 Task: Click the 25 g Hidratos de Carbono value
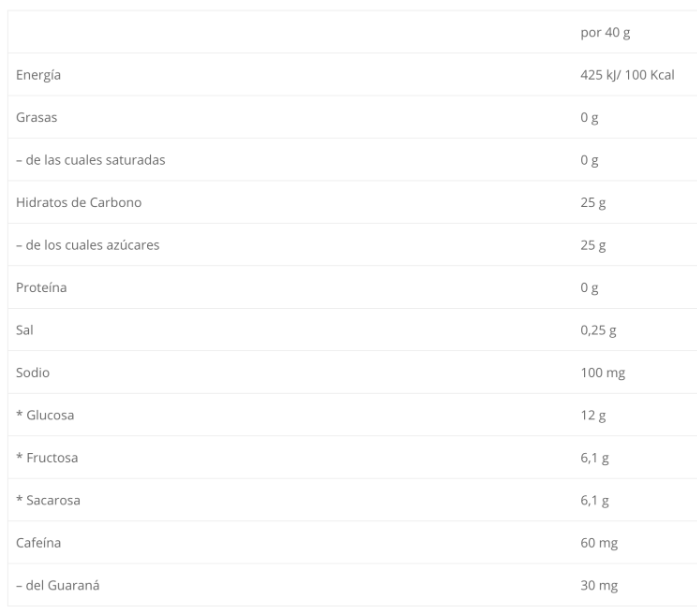click(593, 203)
